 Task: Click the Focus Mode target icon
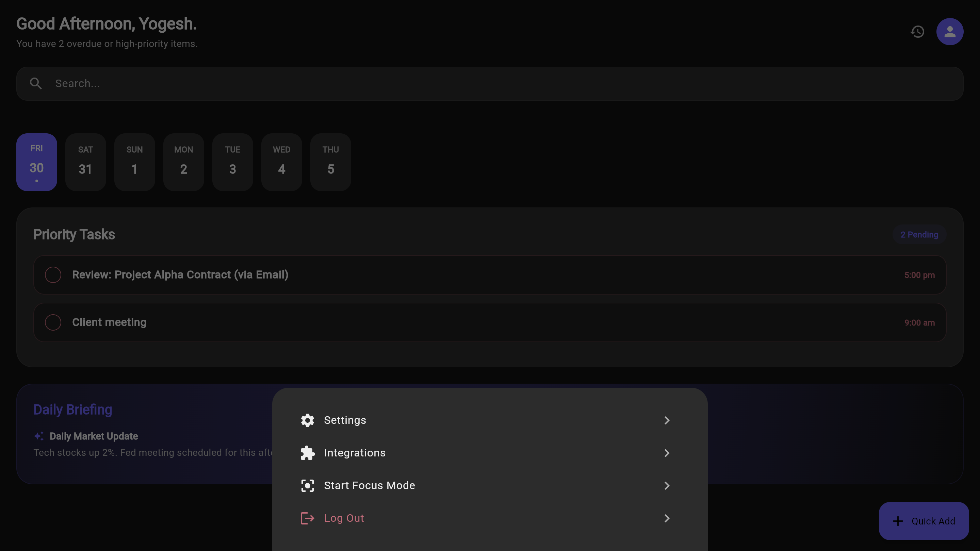[x=307, y=486]
